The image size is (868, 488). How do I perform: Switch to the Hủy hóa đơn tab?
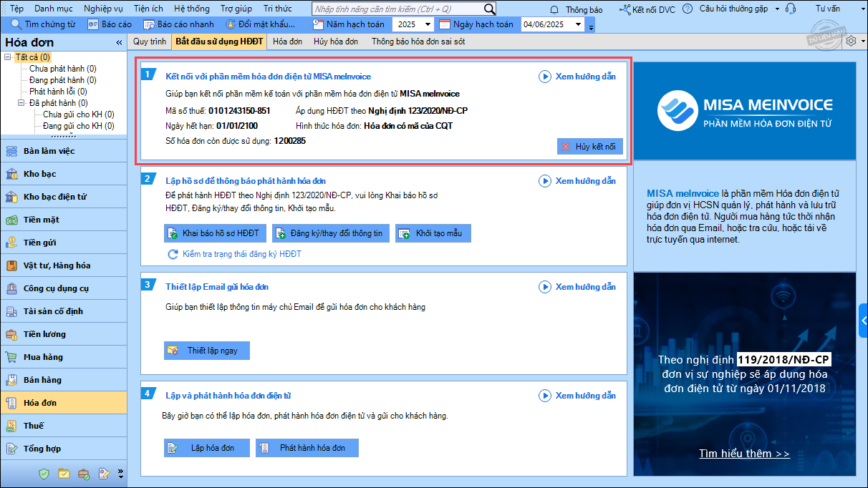pos(336,42)
